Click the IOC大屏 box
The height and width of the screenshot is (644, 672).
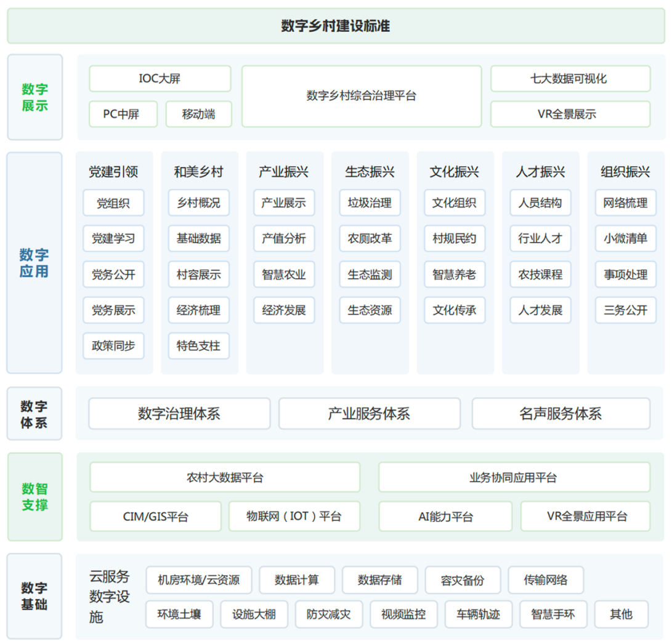click(160, 79)
